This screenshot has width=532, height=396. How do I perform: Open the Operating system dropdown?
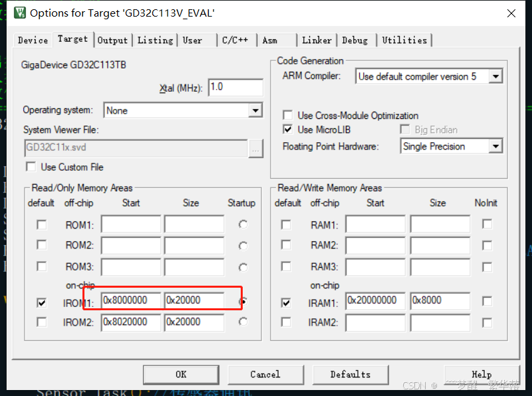[x=183, y=110]
